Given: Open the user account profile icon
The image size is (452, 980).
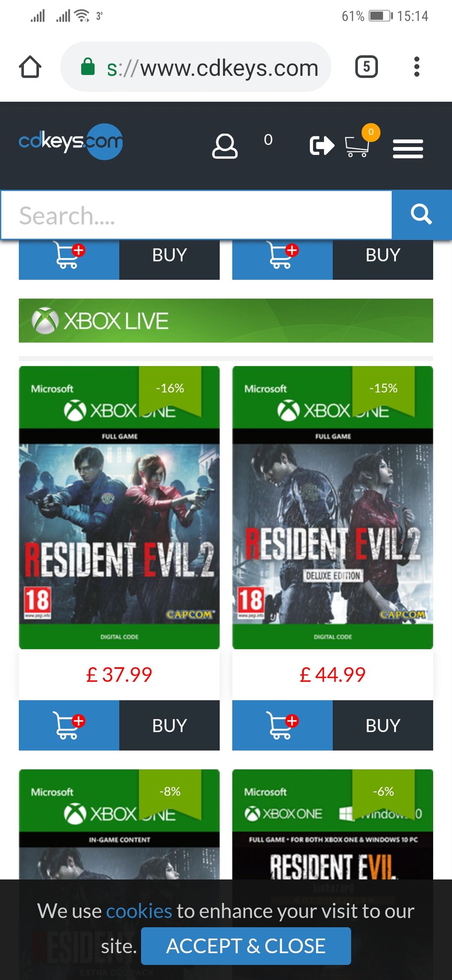Looking at the screenshot, I should [x=225, y=147].
